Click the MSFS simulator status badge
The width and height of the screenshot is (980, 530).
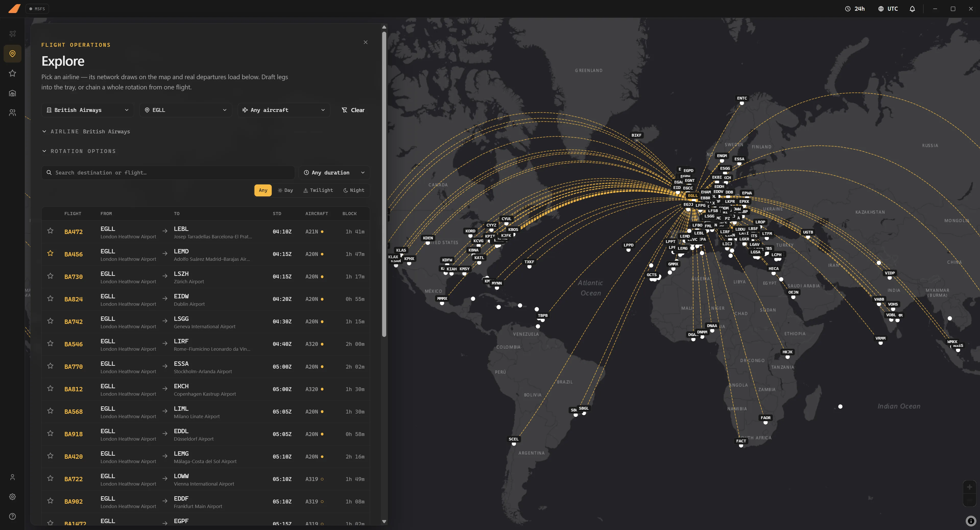coord(37,9)
